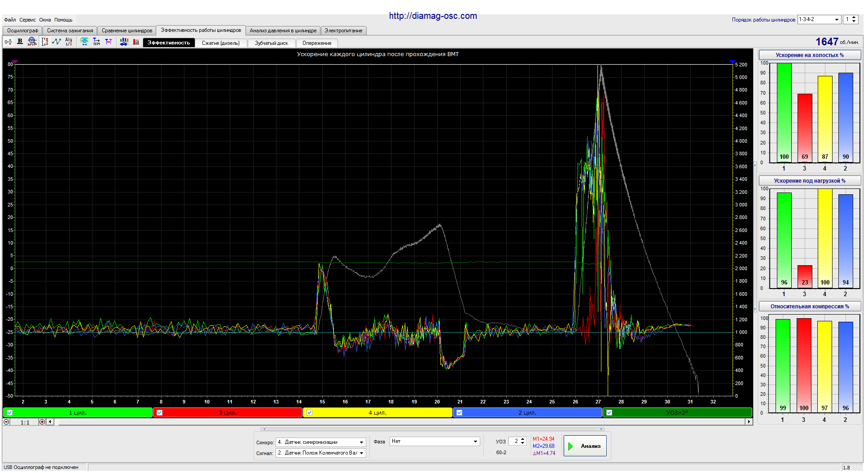Increase the УОЗ spinner value

click(523, 440)
